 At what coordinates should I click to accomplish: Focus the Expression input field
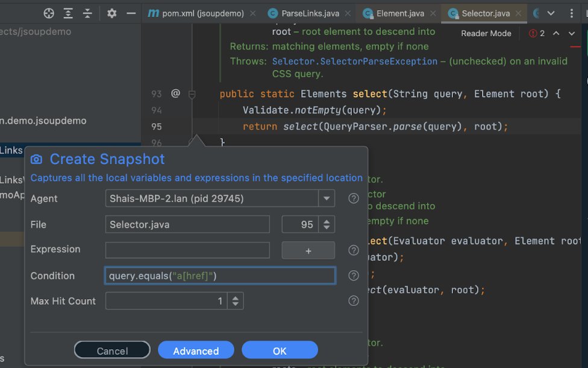coord(187,250)
